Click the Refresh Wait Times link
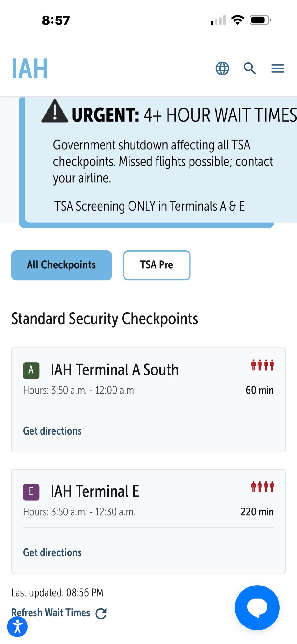 tap(51, 613)
